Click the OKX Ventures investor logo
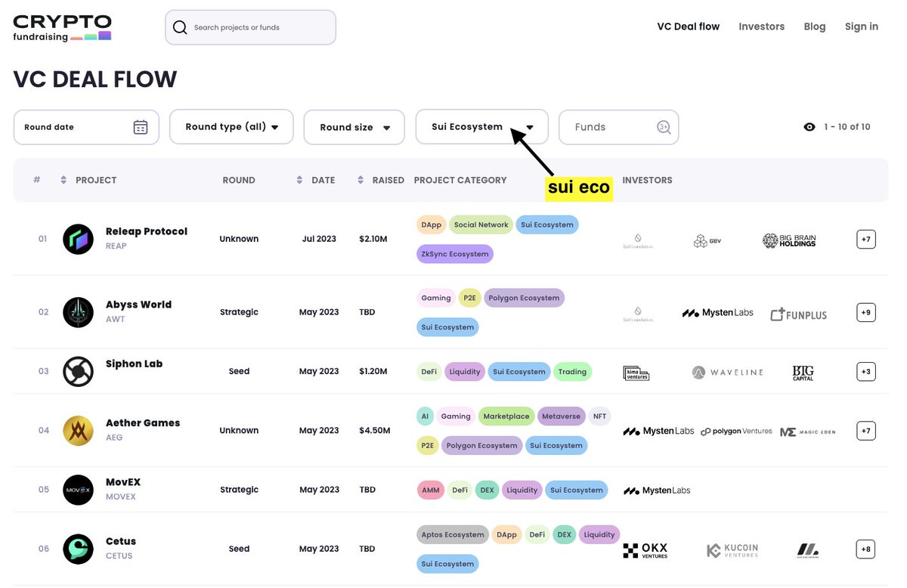The width and height of the screenshot is (907, 588). (645, 550)
